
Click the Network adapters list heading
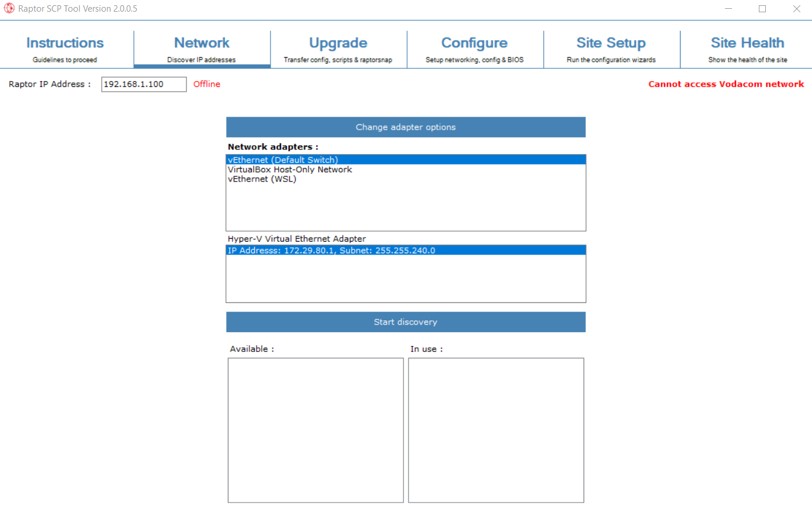(266, 146)
